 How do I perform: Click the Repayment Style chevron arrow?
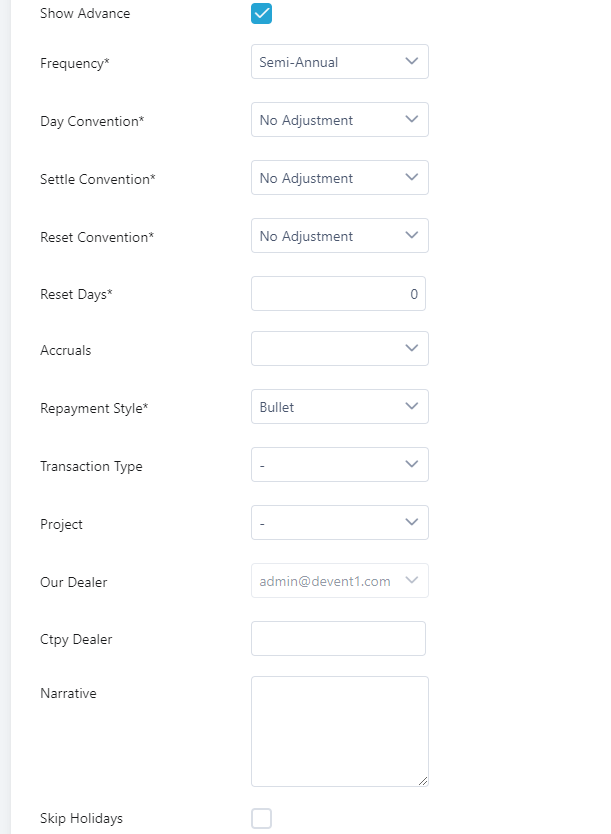coord(411,407)
